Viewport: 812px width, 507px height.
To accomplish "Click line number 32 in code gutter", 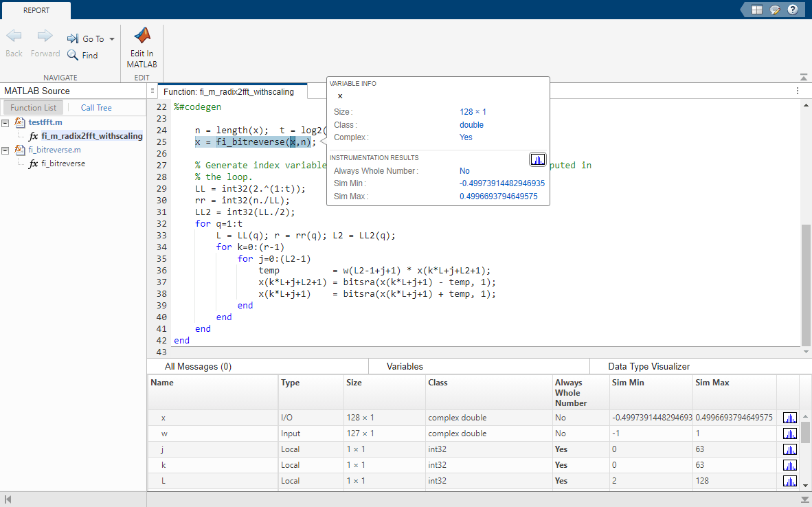I will [161, 224].
